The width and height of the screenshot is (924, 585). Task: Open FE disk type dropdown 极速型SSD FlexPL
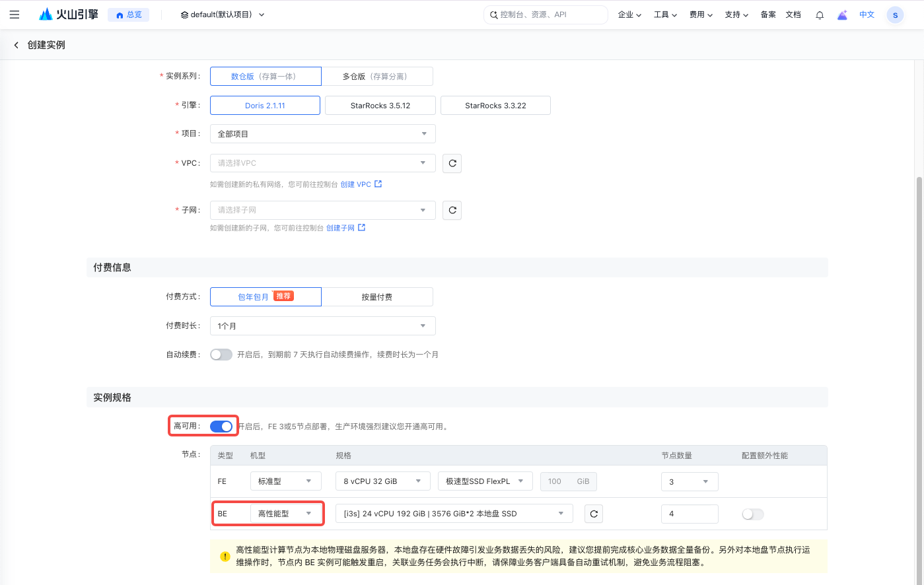(485, 481)
